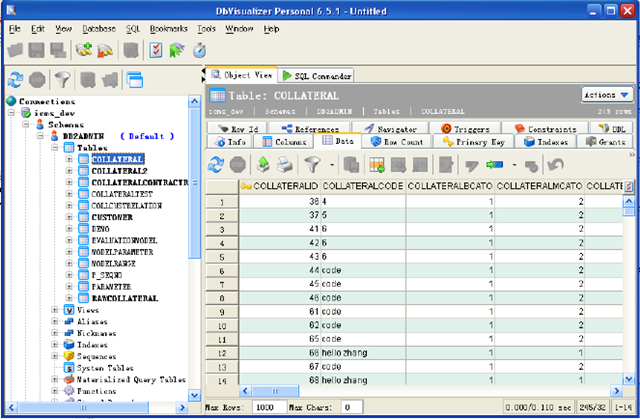Open the filter funnel dropdown arrow in data toolbar

pyautogui.click(x=332, y=165)
